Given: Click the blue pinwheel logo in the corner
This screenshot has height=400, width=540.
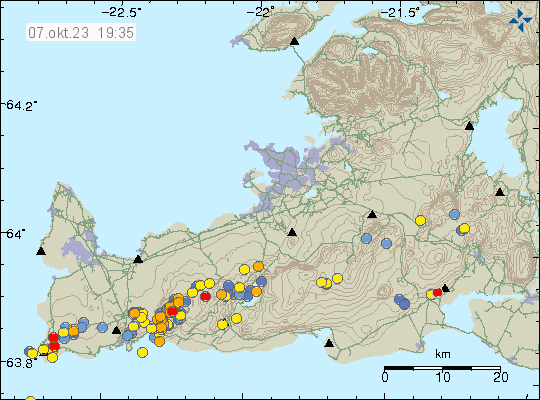Looking at the screenshot, I should (x=520, y=20).
